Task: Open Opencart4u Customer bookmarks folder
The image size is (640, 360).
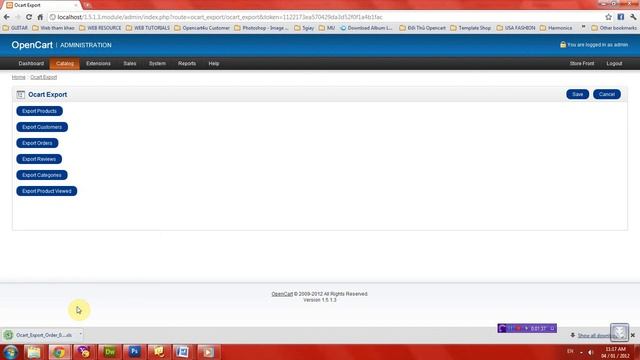Action: tap(202, 28)
